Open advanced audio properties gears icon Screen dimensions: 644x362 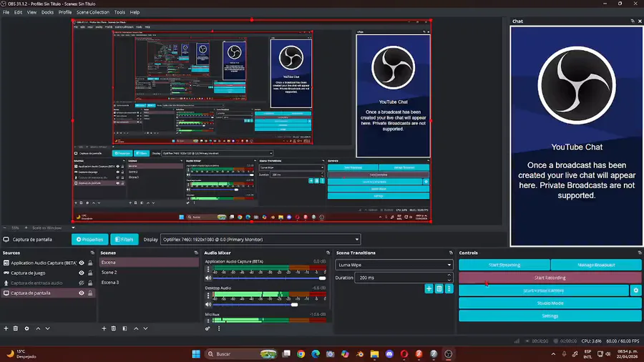point(208,328)
